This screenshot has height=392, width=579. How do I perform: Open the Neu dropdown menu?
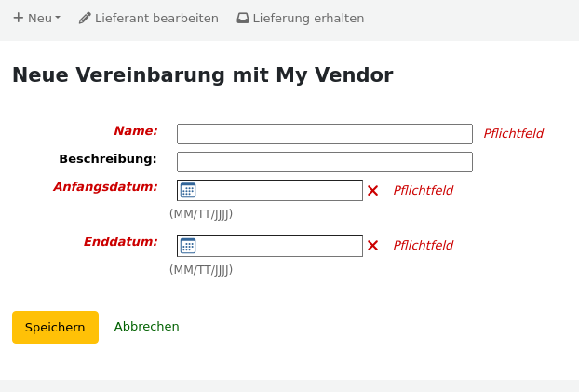click(x=36, y=18)
